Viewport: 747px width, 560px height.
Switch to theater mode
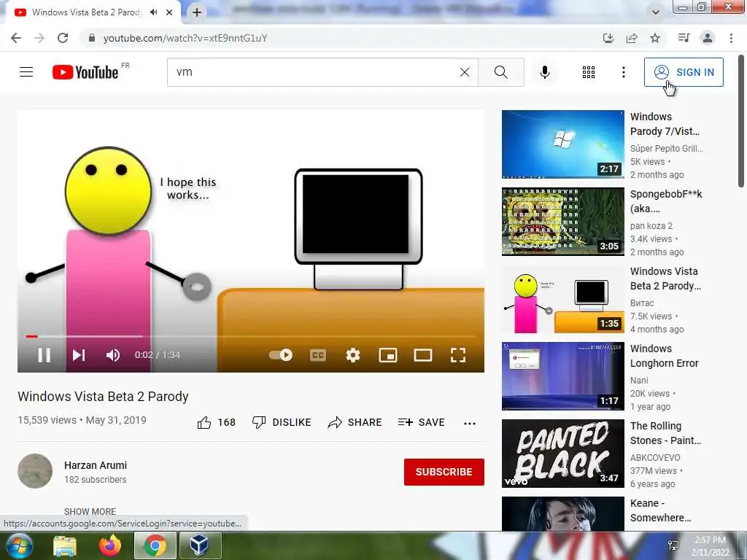pos(423,355)
